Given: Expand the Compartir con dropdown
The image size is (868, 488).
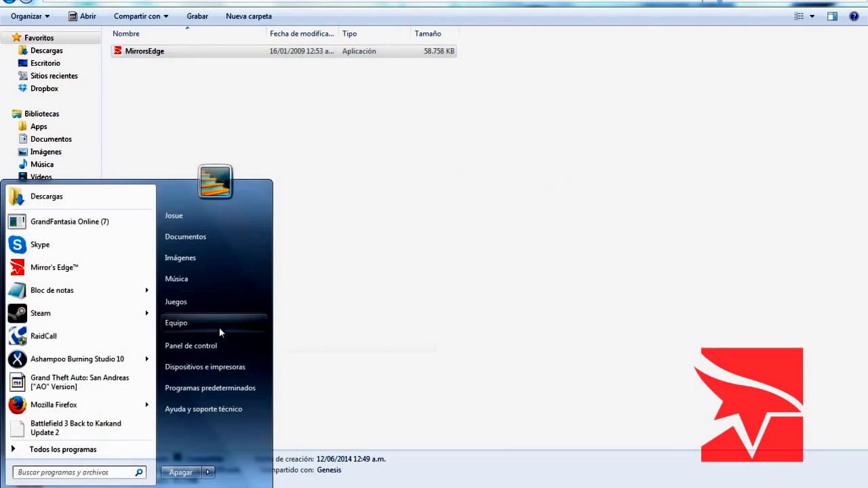Looking at the screenshot, I should coord(141,16).
